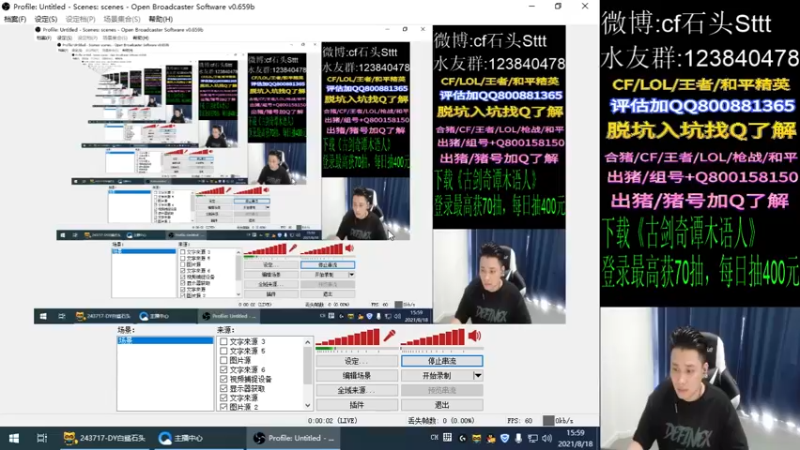The image size is (800, 450).
Task: Open Task View on the taskbar
Action: coord(42,438)
